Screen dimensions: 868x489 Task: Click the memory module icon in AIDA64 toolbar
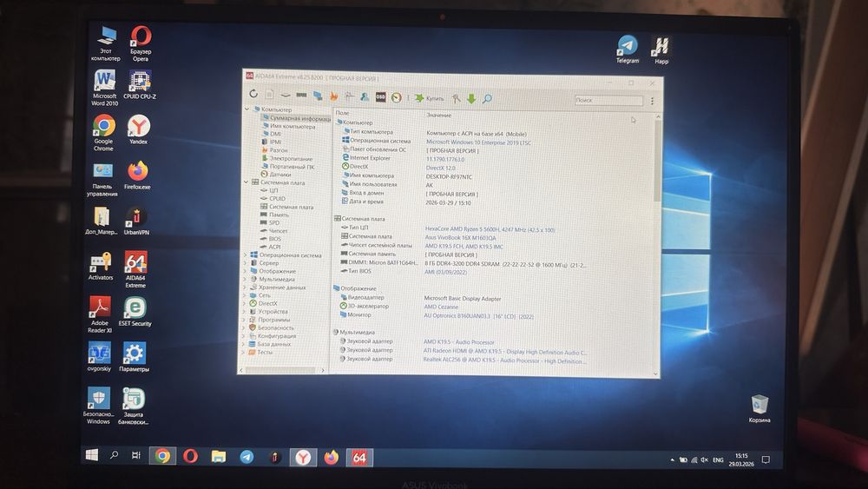(x=301, y=96)
